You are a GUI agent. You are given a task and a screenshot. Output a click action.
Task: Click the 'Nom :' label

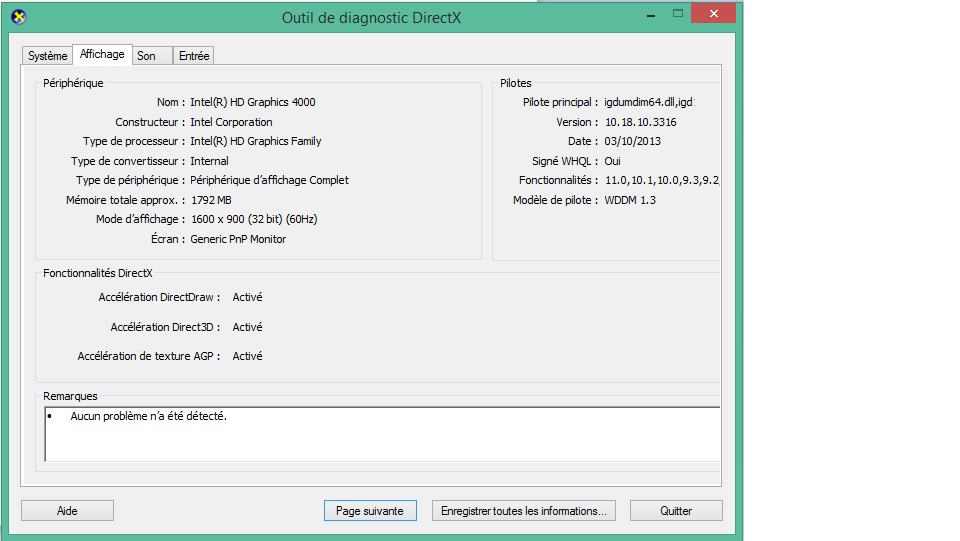click(171, 102)
